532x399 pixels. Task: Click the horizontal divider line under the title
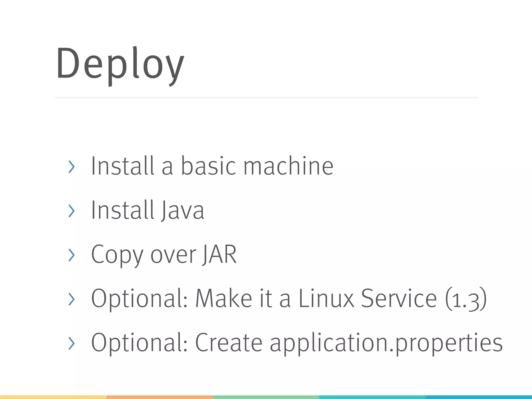tap(266, 98)
